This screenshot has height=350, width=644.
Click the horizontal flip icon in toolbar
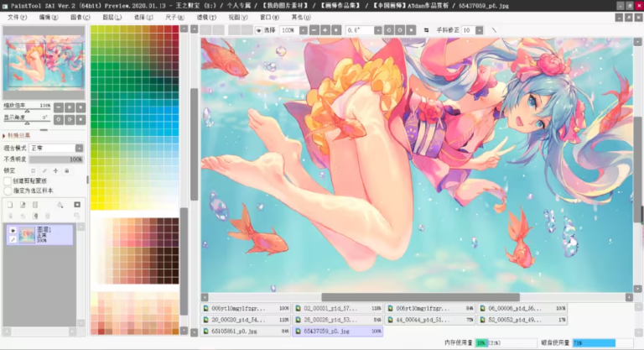[426, 29]
